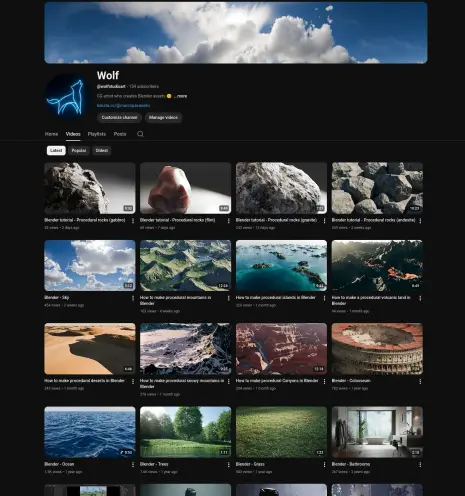Click title 'Blender tutorial - Procedural rocks (flint)'

[x=177, y=220]
